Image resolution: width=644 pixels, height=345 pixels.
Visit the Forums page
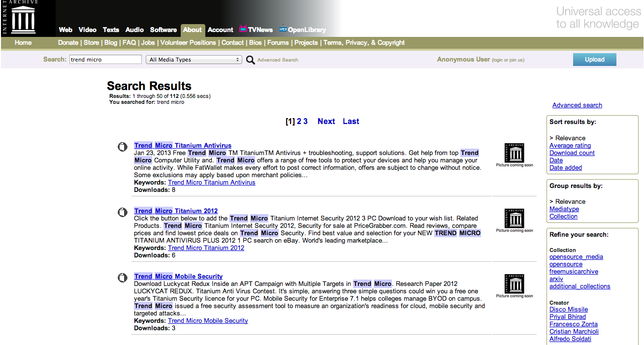(x=278, y=43)
